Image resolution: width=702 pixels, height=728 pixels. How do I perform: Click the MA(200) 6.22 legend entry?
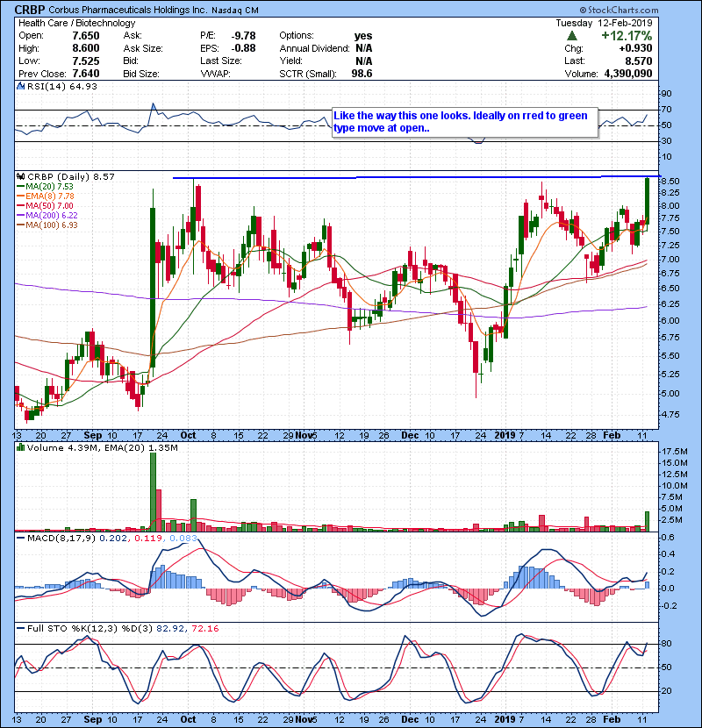[x=47, y=216]
